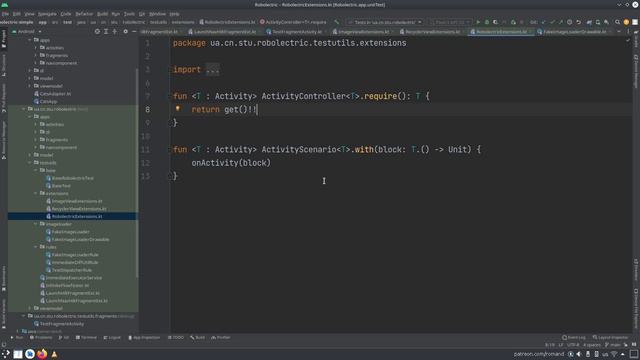
Task: Click the Make Project hammer icon
Action: pos(337,22)
